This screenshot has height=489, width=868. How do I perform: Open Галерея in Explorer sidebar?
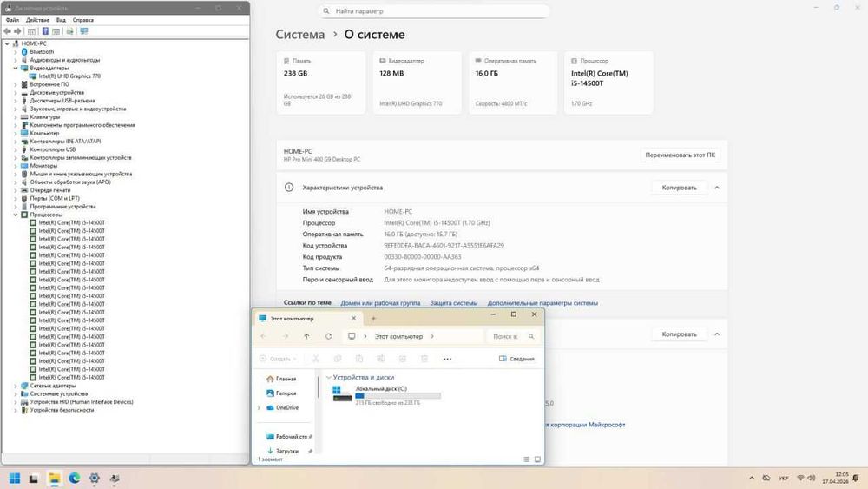click(281, 393)
